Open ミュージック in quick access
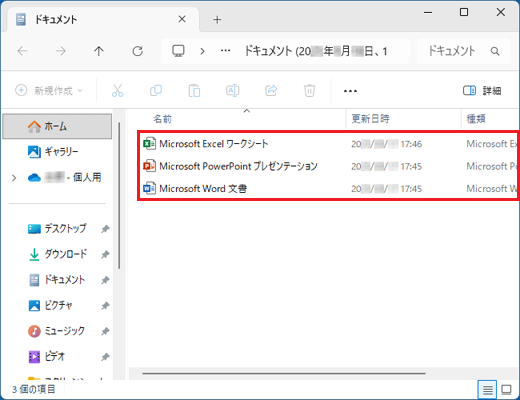 click(x=56, y=331)
